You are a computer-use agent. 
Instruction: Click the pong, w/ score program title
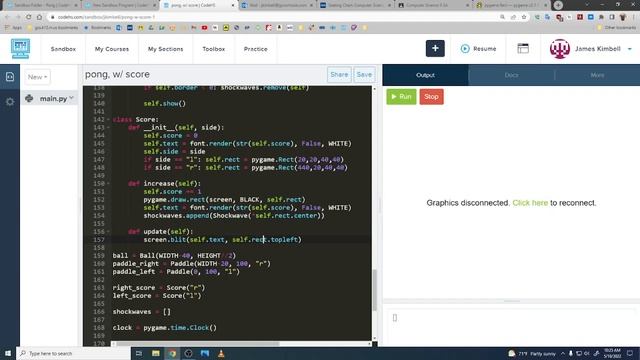click(x=117, y=74)
